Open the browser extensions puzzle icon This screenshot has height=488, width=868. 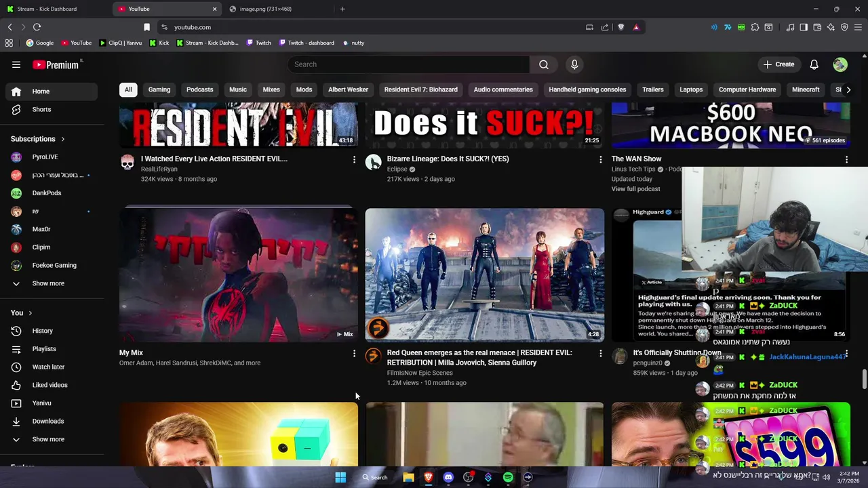(x=755, y=27)
